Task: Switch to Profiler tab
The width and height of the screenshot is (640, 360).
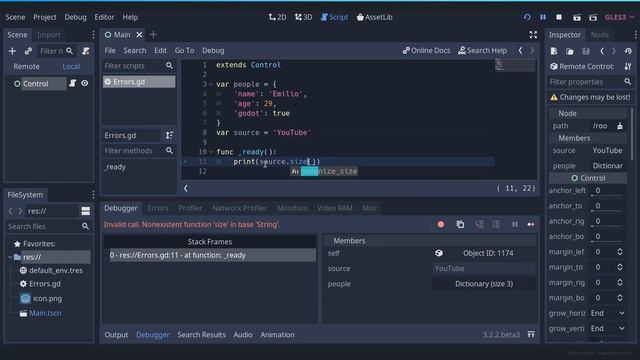Action: pyautogui.click(x=190, y=208)
